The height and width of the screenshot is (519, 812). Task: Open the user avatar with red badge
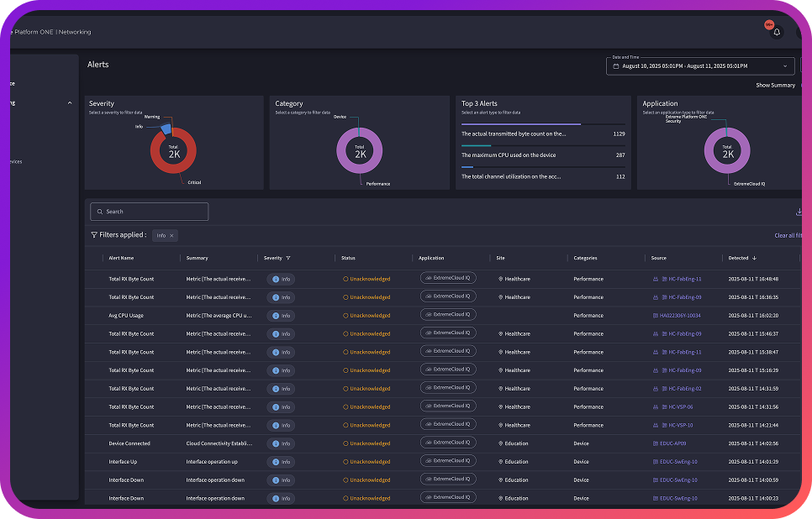(767, 26)
